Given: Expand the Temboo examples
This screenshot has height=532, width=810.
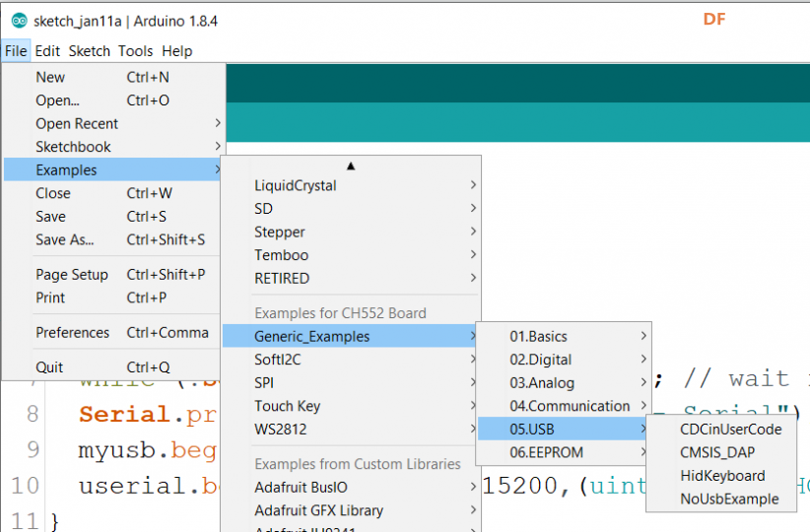Looking at the screenshot, I should (351, 255).
